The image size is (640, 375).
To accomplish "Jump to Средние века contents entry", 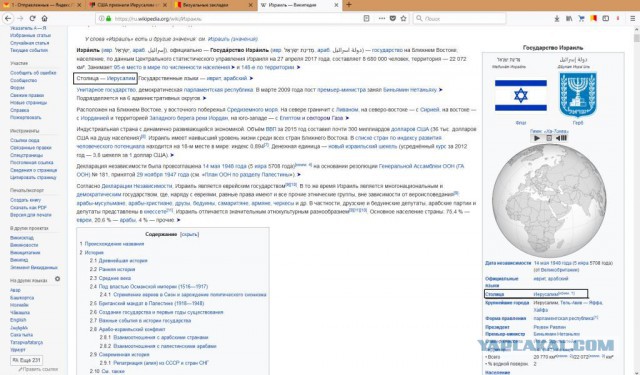I will tap(115, 278).
